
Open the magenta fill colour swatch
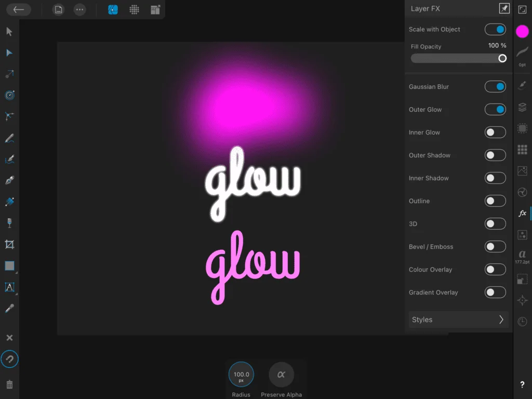tap(522, 31)
